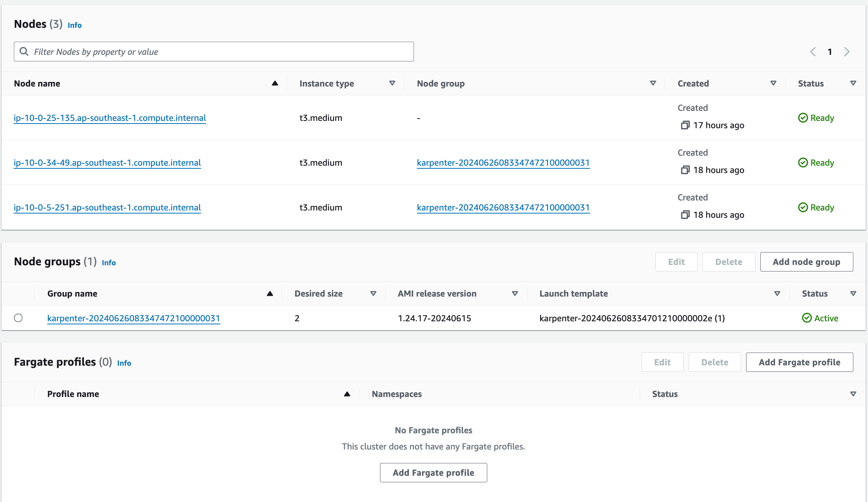The height and width of the screenshot is (502, 868).
Task: Click copy icon next to 17 hours ago
Action: click(685, 125)
